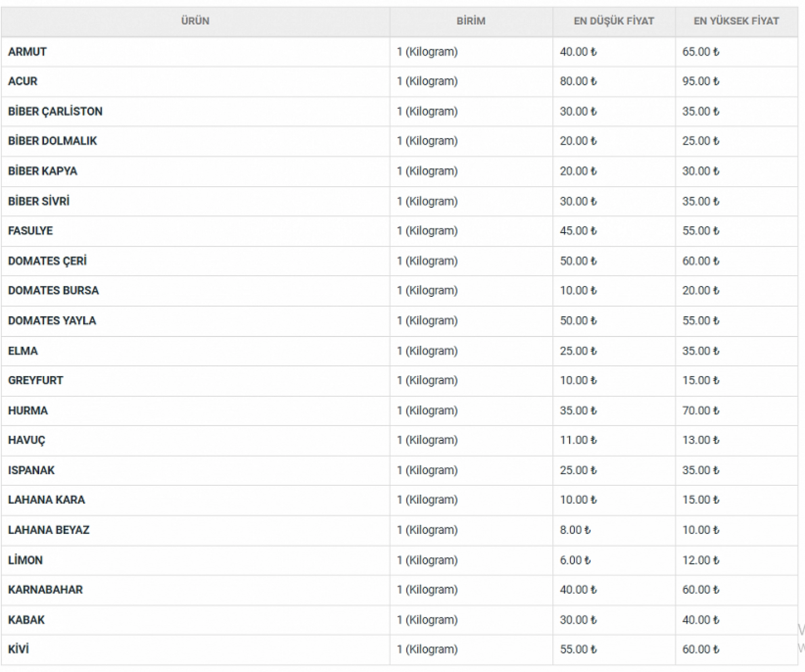Click the ÜRÜN column header

195,21
